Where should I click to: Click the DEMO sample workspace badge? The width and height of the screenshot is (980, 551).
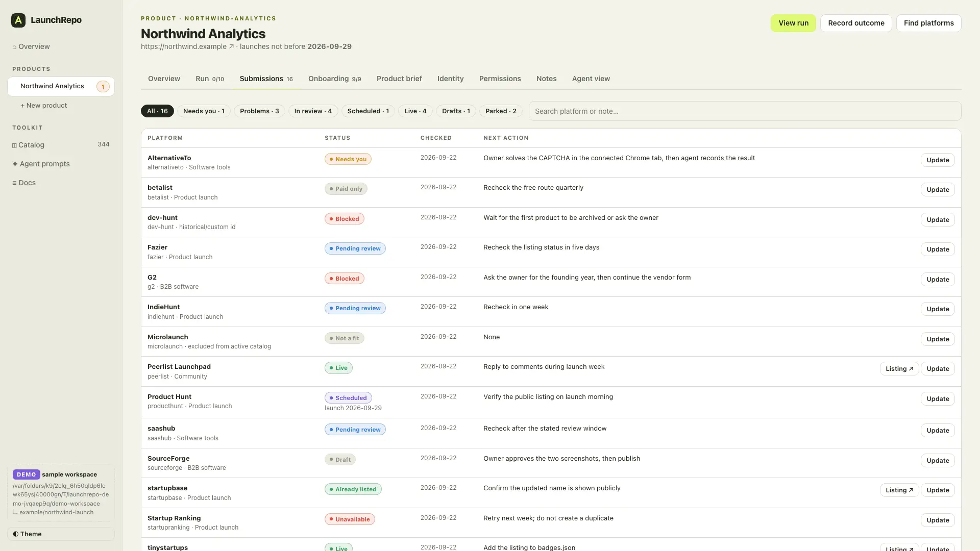[27, 474]
